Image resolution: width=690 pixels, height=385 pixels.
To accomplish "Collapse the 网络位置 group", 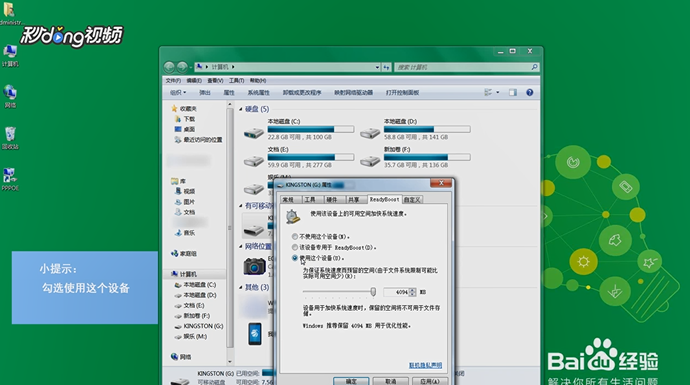I will coord(241,246).
